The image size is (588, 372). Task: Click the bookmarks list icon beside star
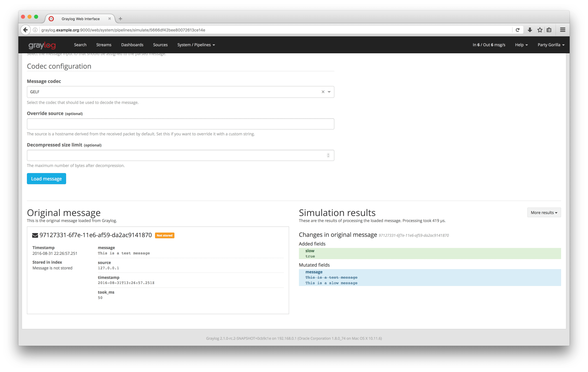tap(549, 30)
